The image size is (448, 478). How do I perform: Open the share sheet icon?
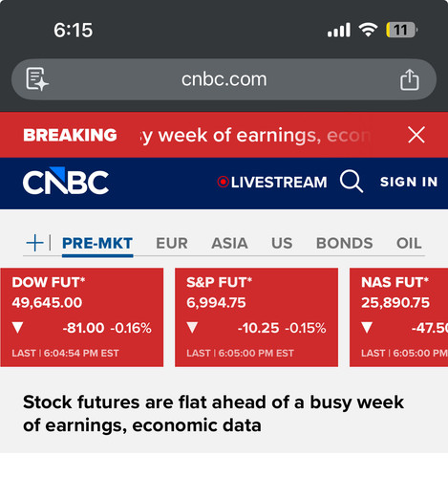(410, 79)
